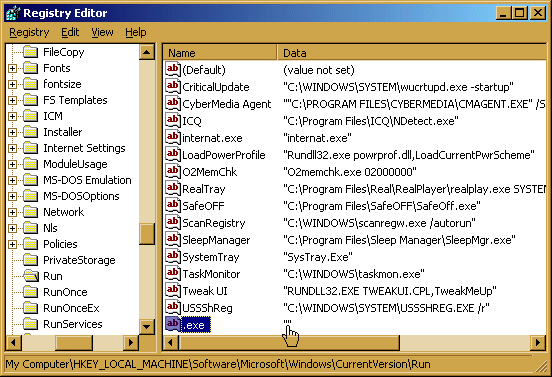Click the RunOnceEx folder icon
Viewport: 552px width, 377px height.
31,308
